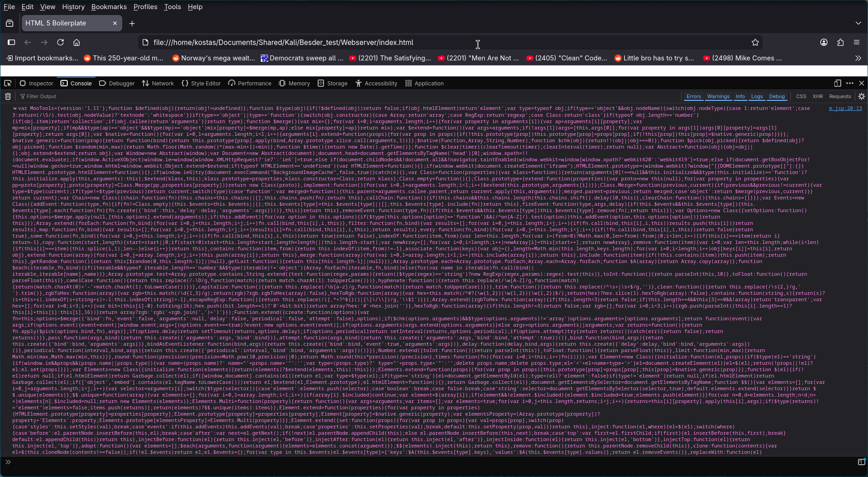
Task: Toggle the Info filter
Action: 740,96
